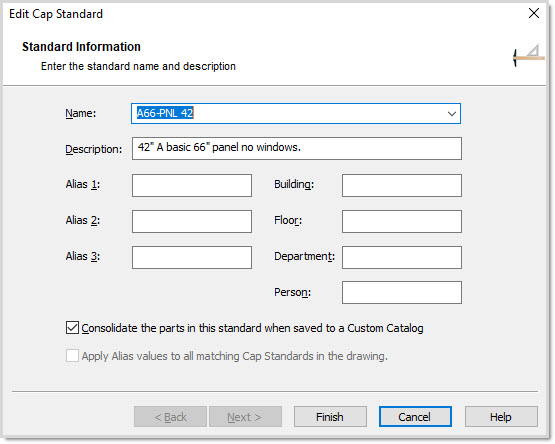The width and height of the screenshot is (555, 444).
Task: Uncheck Consolidate the parts checkbox
Action: click(x=72, y=328)
